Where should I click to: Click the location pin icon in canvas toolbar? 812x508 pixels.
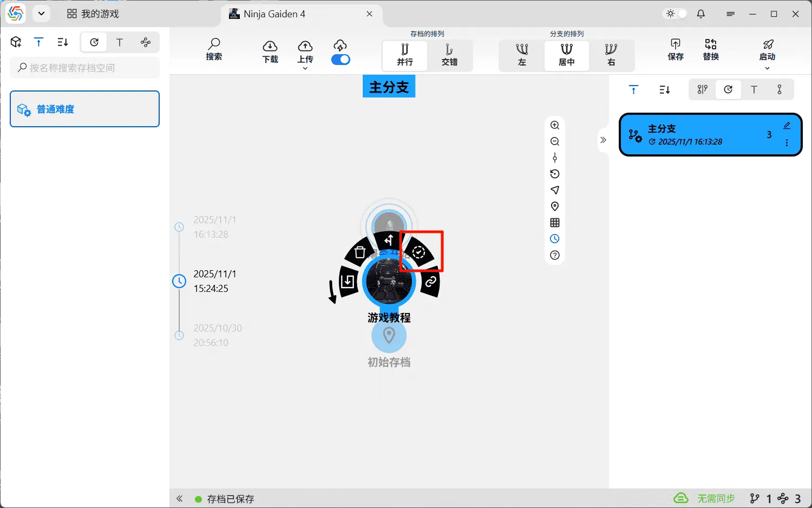(555, 206)
